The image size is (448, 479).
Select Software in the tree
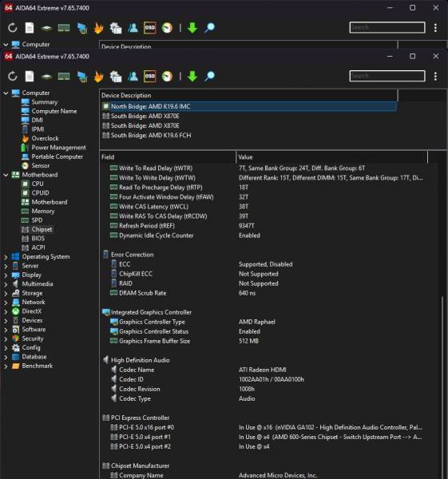34,330
